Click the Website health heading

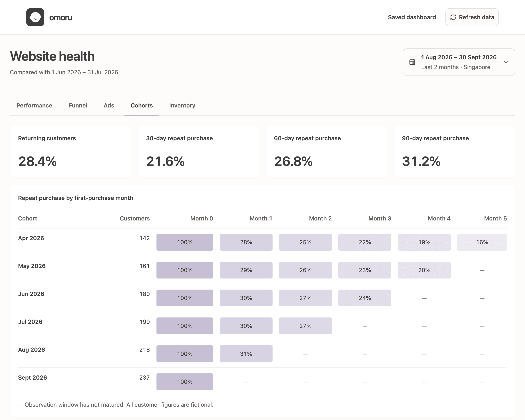52,56
